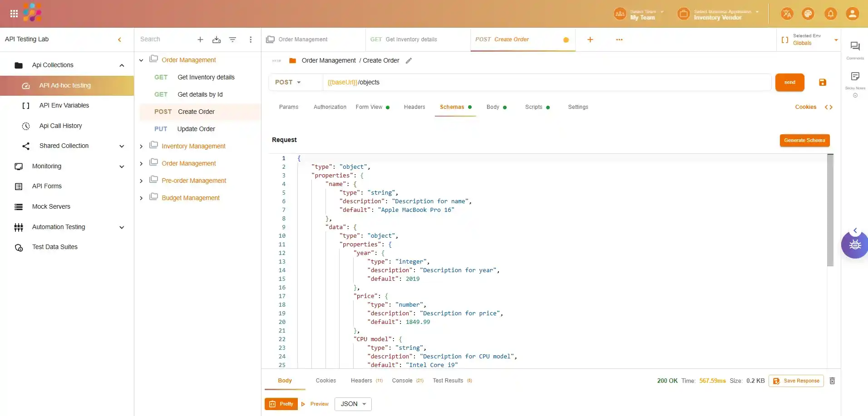Screen dimensions: 868x416
Task: Click the import collection icon
Action: click(217, 40)
